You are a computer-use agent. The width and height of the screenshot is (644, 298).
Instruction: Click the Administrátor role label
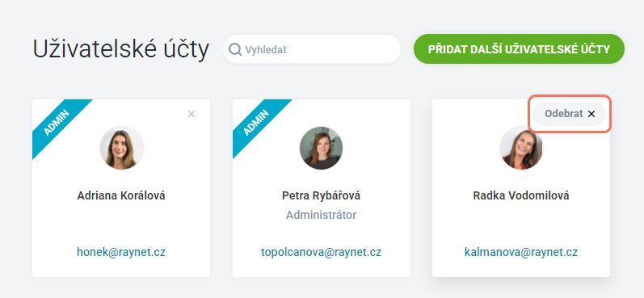[321, 215]
